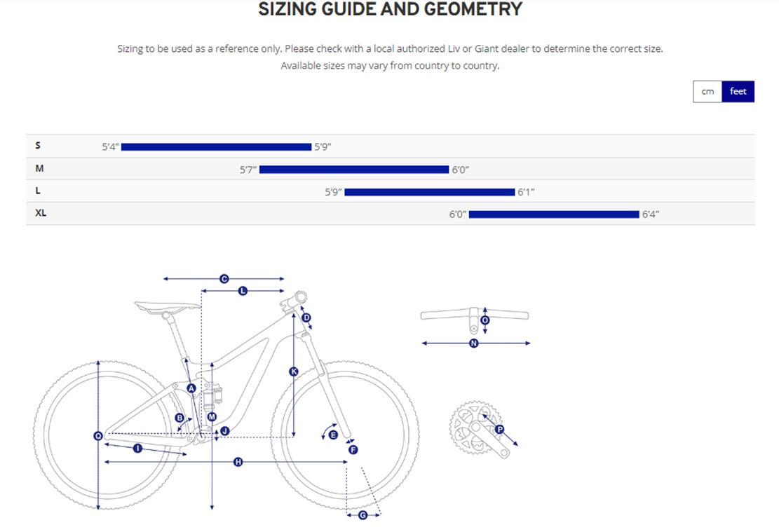Switch units to cm
This screenshot has height=532, width=779.
[707, 91]
